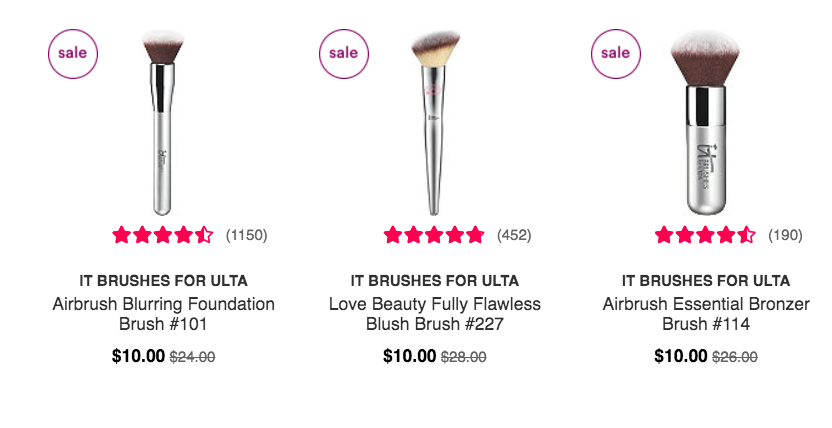Click the $10.00 price crossed from $26.00

tap(681, 356)
